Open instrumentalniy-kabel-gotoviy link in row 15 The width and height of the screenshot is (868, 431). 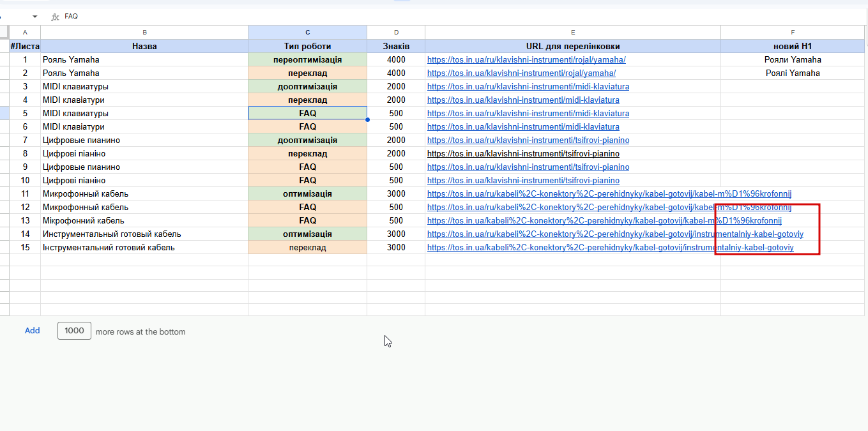point(610,248)
